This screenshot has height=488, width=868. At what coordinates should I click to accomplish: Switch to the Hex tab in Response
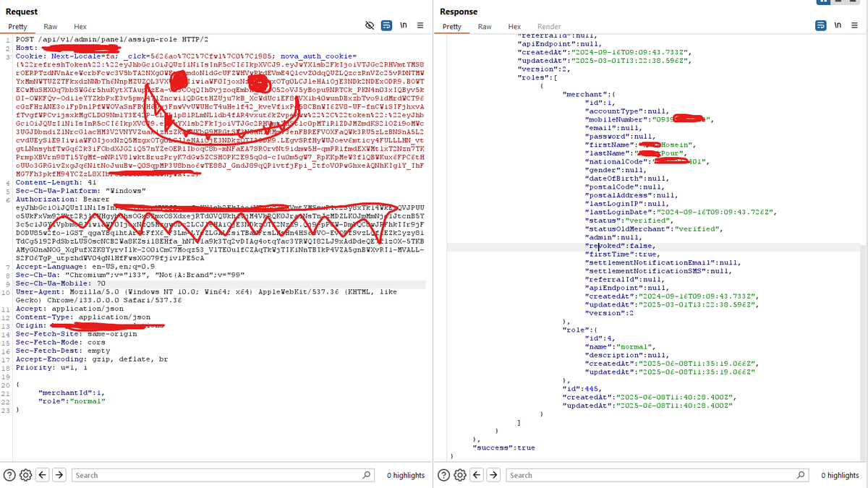(514, 27)
